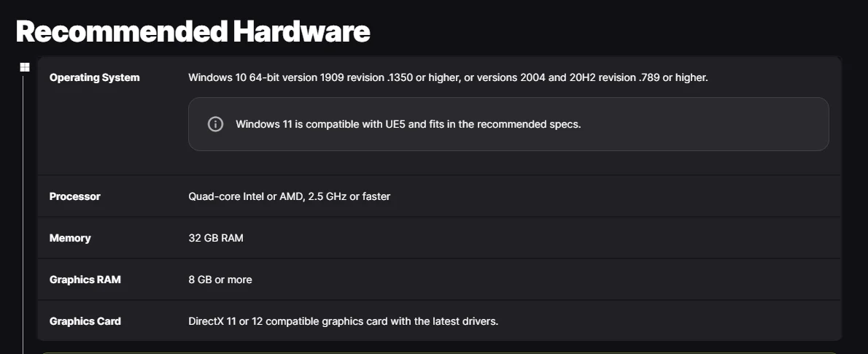This screenshot has height=354, width=868.
Task: Click the Recommended Hardware heading
Action: [x=193, y=31]
